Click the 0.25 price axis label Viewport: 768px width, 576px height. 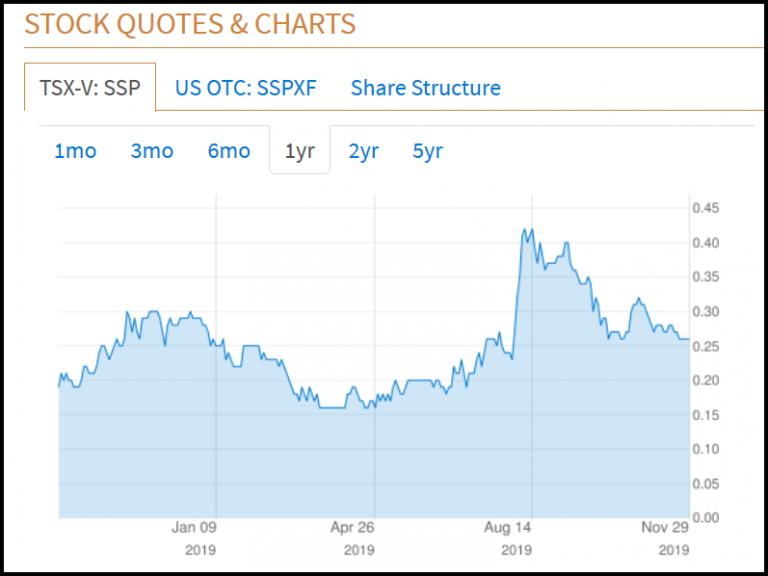pos(706,346)
